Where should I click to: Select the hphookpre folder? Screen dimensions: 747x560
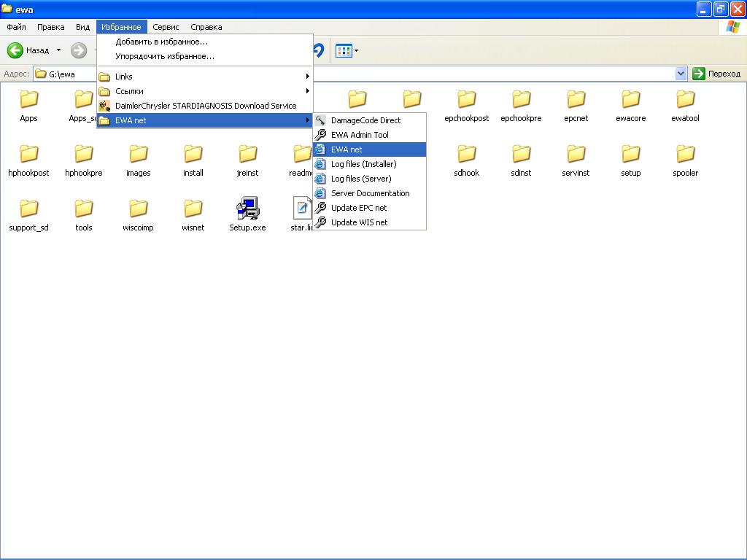click(x=84, y=160)
